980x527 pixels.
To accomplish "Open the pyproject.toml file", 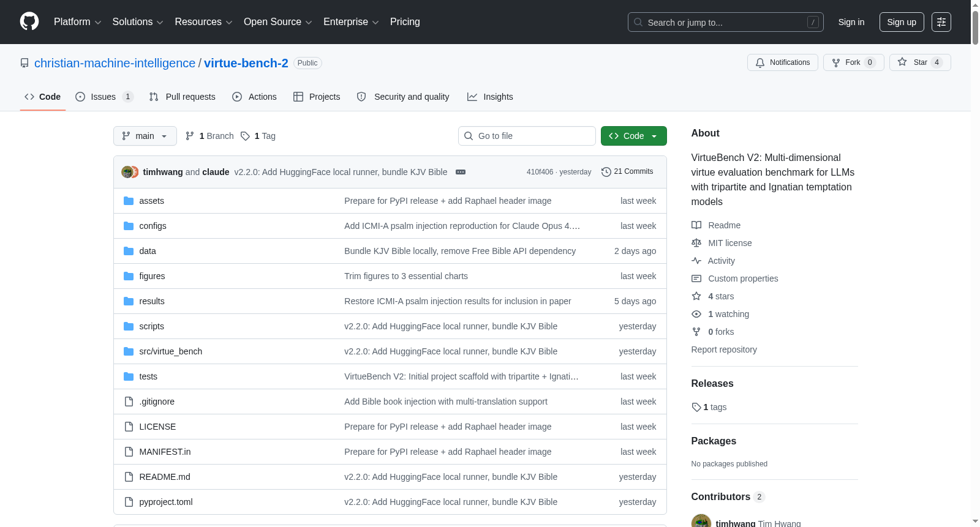I will pyautogui.click(x=166, y=502).
